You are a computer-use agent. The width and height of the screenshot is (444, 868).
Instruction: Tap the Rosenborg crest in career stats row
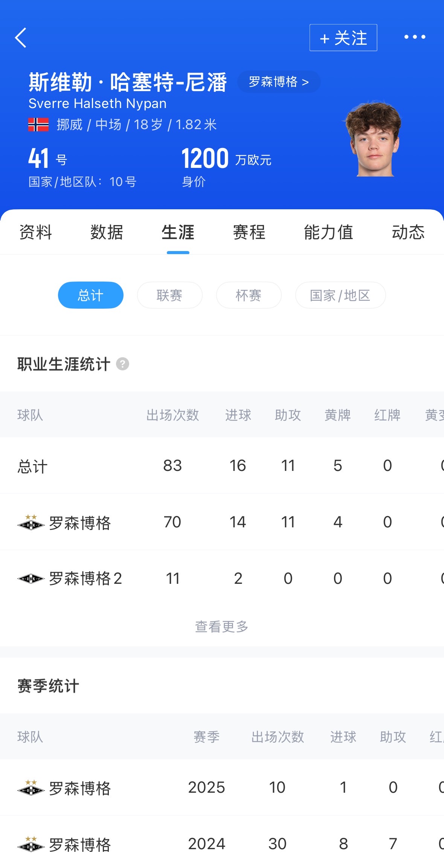31,522
